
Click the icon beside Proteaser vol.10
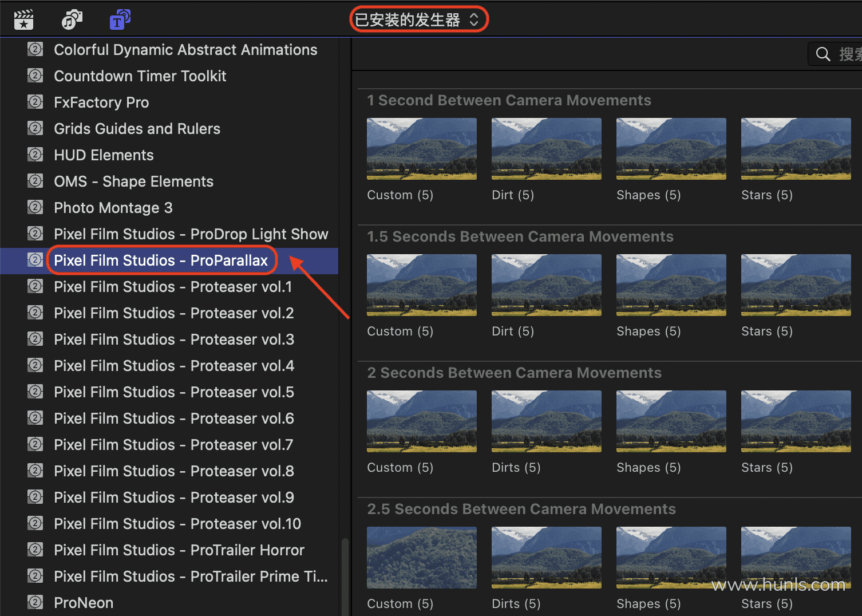[35, 523]
